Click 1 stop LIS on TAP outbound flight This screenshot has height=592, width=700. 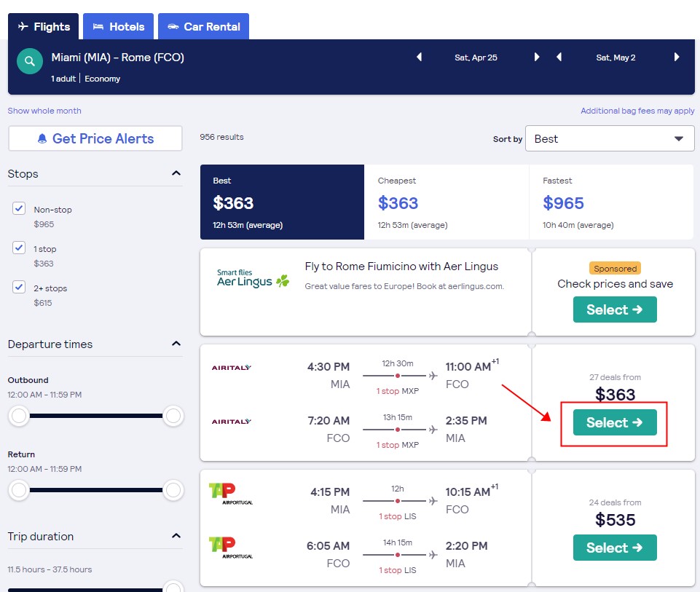tap(397, 516)
